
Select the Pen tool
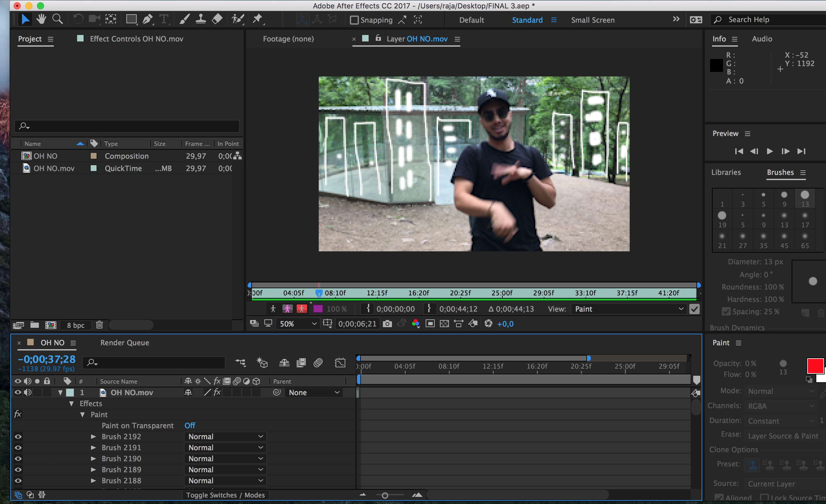tap(147, 19)
